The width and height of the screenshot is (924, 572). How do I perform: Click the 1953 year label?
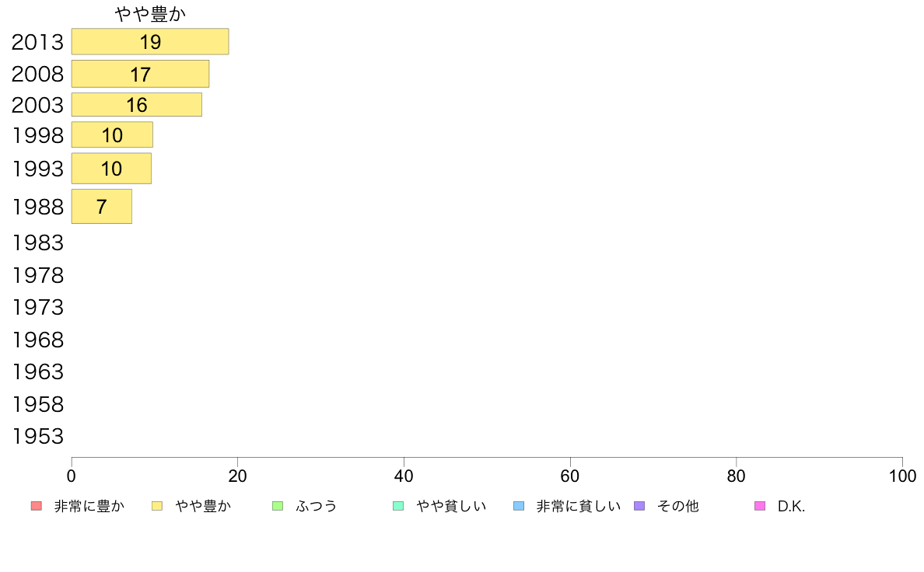coord(37,437)
